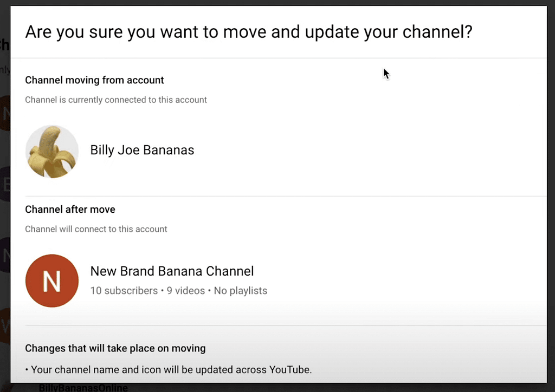Click the red N channel avatar
The image size is (555, 392).
(52, 280)
